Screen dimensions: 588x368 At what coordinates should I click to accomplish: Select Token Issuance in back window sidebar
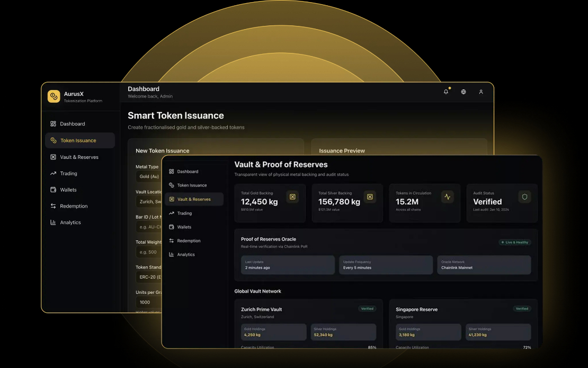coord(80,140)
